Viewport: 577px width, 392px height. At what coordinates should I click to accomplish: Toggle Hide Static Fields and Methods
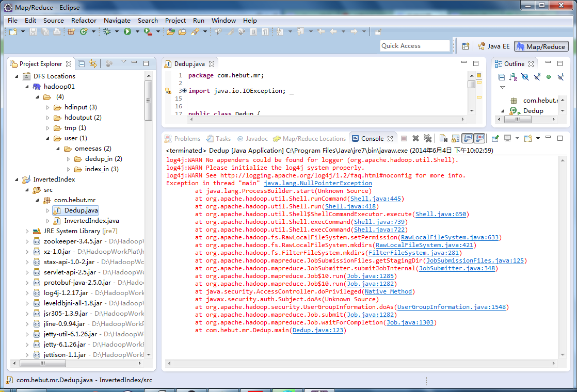coord(537,77)
